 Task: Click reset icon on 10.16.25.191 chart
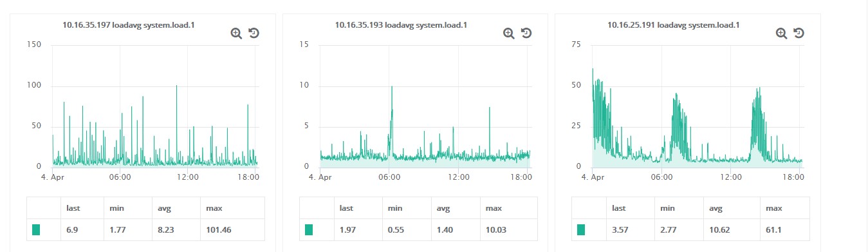tap(799, 34)
